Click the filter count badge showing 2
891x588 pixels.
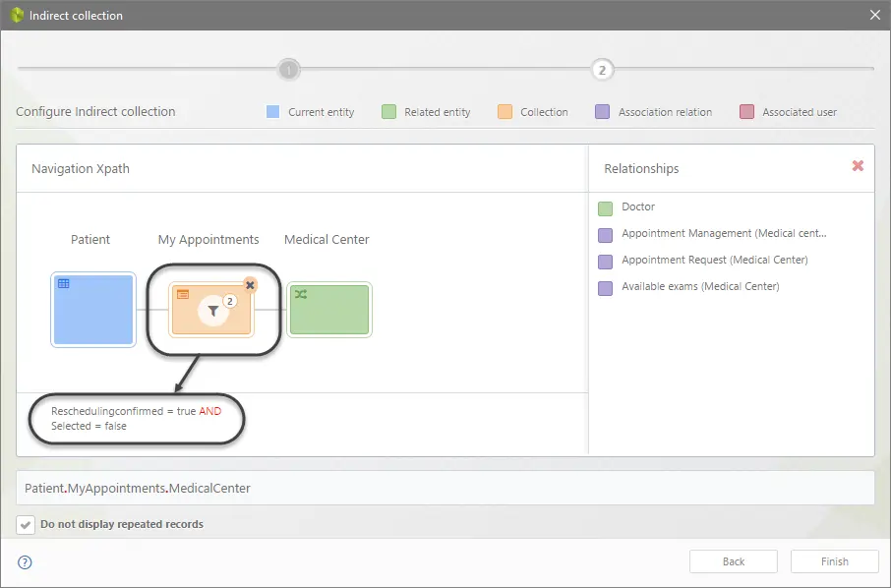pyautogui.click(x=229, y=301)
